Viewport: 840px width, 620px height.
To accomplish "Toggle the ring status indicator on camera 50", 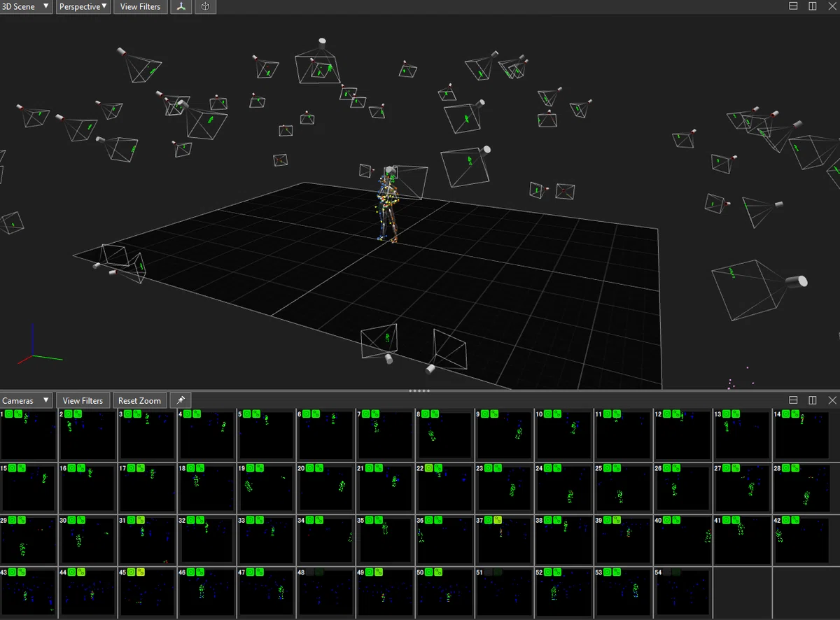I will (x=429, y=572).
